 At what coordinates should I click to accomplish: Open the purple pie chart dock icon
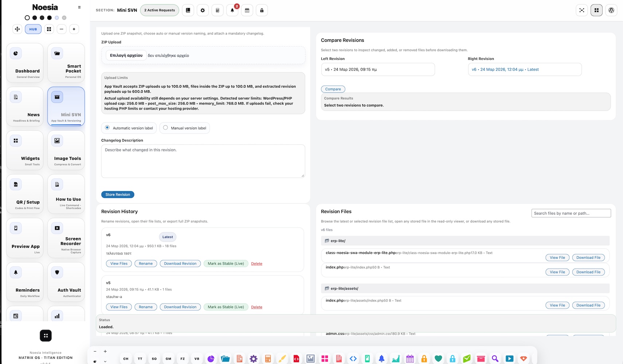[x=211, y=359]
